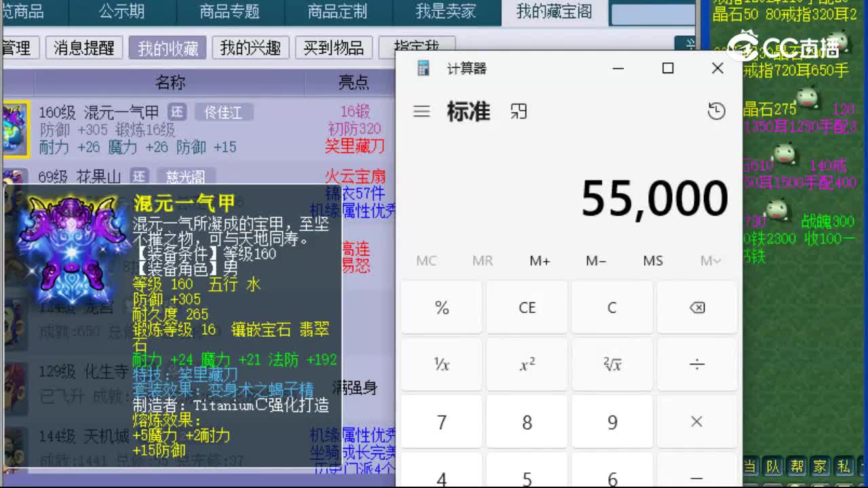868x488 pixels.
Task: Click the 慈光阁 server tag
Action: [x=186, y=177]
